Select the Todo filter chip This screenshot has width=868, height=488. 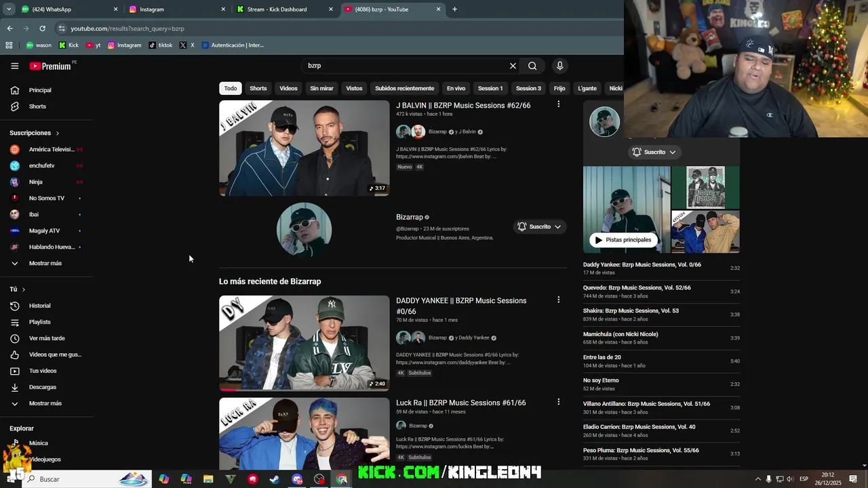click(231, 88)
